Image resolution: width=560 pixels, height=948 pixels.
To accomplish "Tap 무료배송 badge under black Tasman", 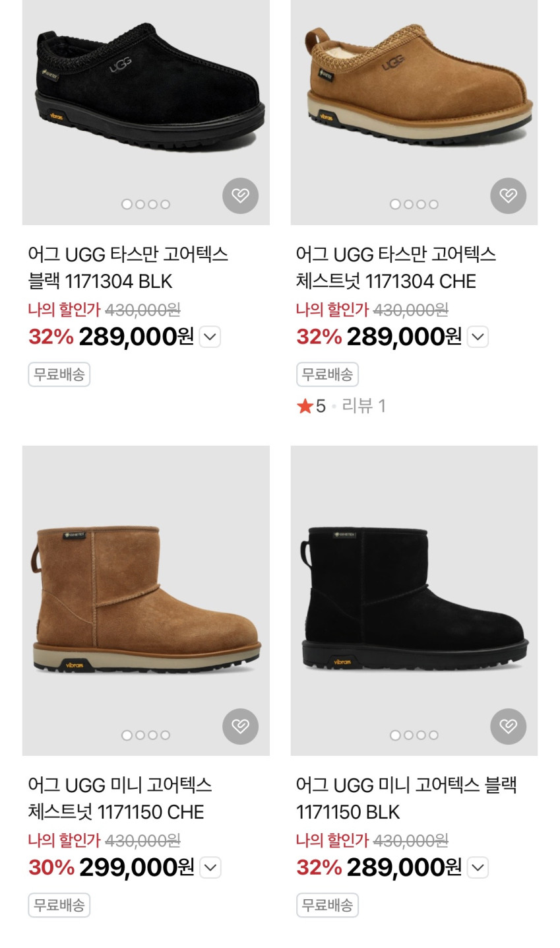I will [59, 374].
